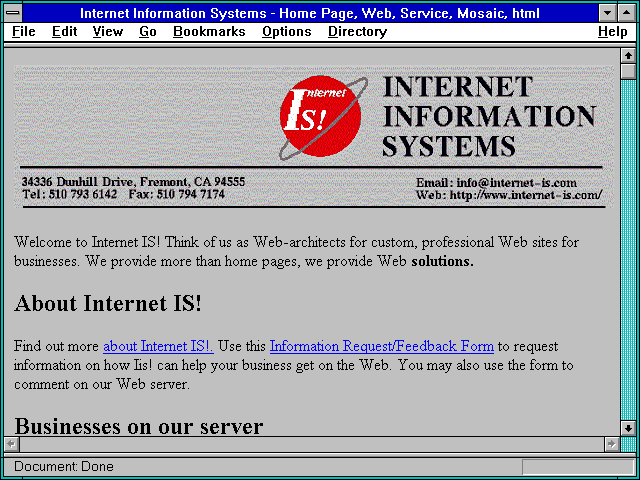
Task: Click the status bar progress indicator box
Action: pyautogui.click(x=578, y=467)
